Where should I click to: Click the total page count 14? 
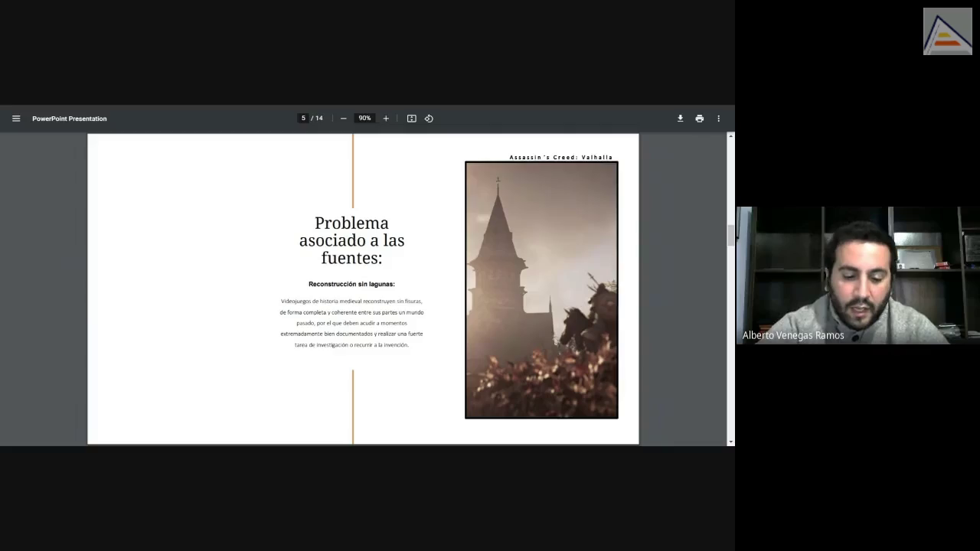click(318, 119)
